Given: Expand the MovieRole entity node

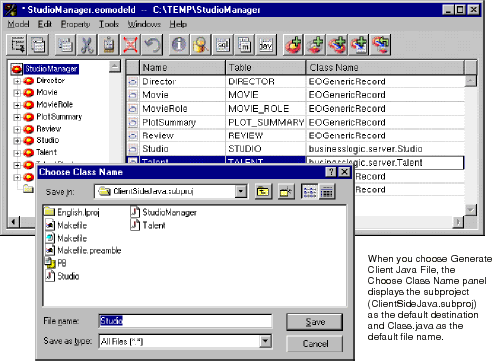Looking at the screenshot, I should click(17, 105).
